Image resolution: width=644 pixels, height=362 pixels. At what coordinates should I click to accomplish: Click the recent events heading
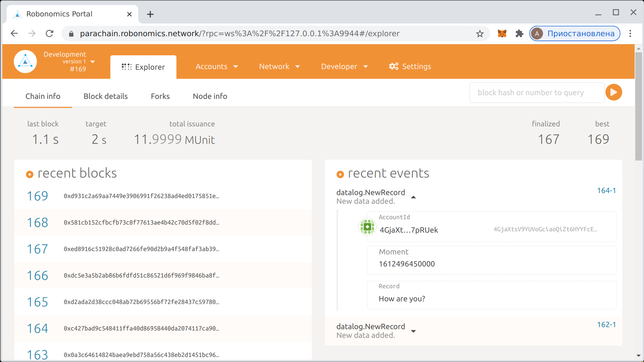click(388, 173)
